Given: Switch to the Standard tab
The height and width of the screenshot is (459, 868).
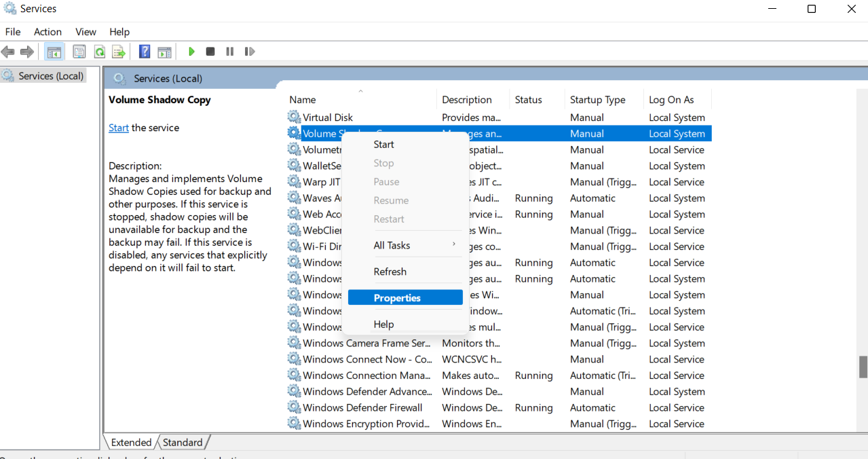Looking at the screenshot, I should click(x=183, y=442).
